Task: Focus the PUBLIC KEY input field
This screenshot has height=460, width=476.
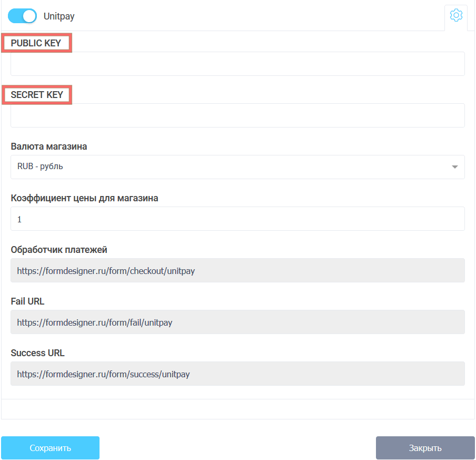Action: [x=237, y=64]
